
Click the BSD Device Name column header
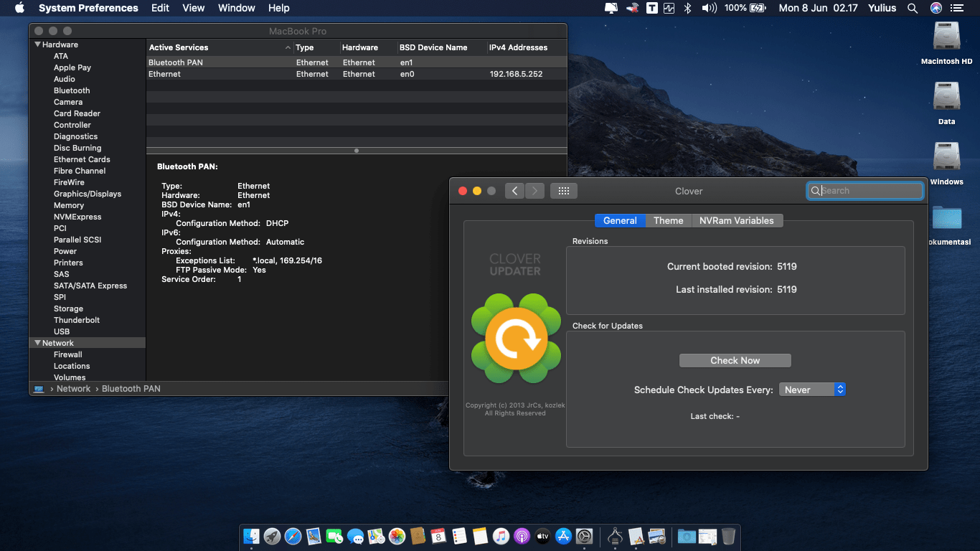click(x=441, y=47)
